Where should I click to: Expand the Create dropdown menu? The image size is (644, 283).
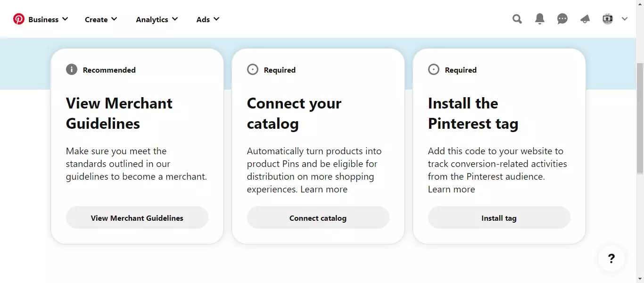click(101, 19)
